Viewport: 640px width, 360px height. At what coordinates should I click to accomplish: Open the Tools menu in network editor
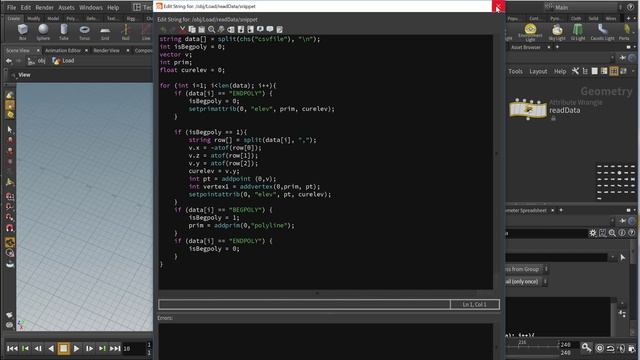[x=515, y=71]
